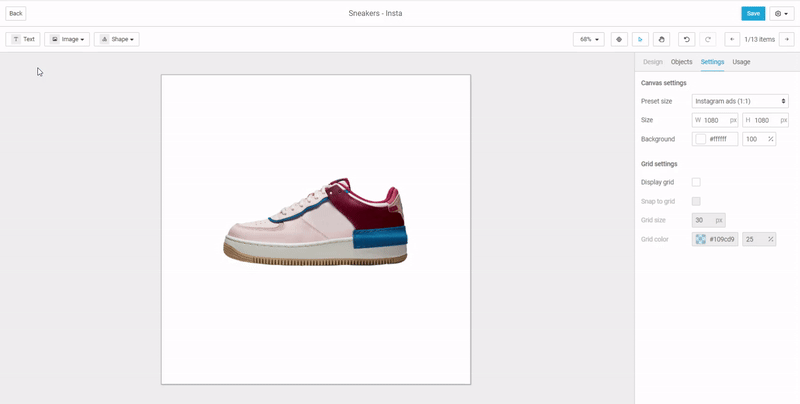Select the pointer selection tool

click(x=640, y=39)
